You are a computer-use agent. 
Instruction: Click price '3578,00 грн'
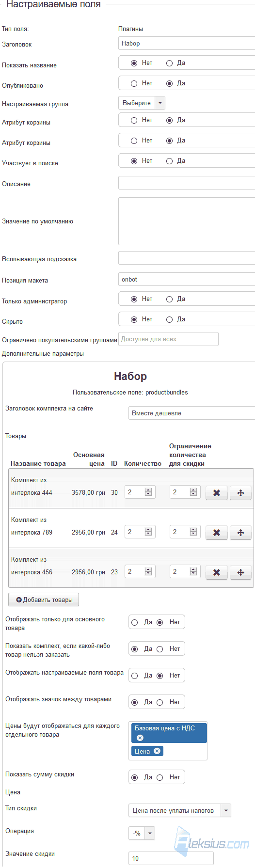[88, 492]
